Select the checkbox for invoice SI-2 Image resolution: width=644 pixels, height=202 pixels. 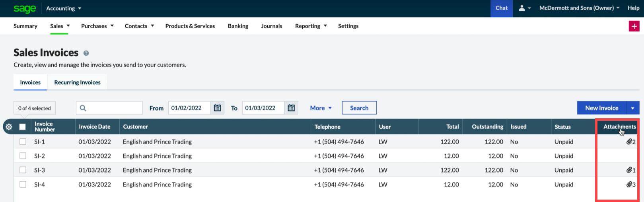pyautogui.click(x=23, y=156)
